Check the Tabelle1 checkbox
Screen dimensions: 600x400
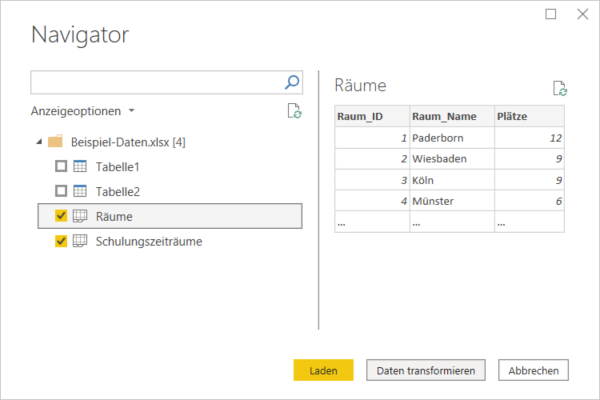tap(61, 166)
